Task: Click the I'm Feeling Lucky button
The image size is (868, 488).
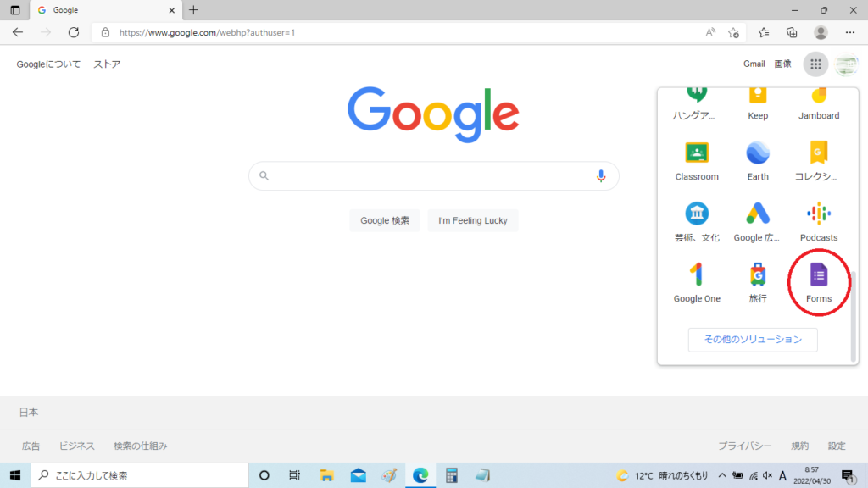Action: [473, 220]
